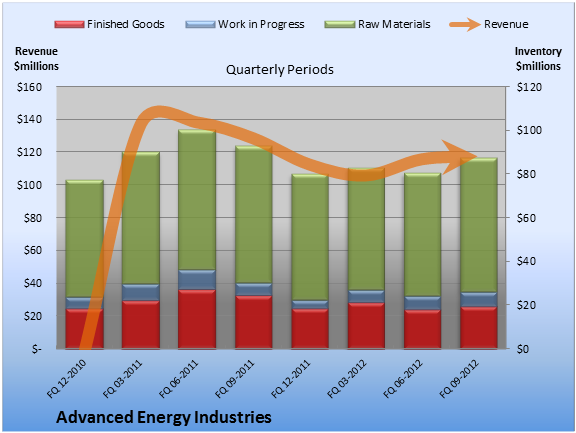The width and height of the screenshot is (576, 433).
Task: Click the green Raw Materials legend swatch
Action: tap(340, 25)
